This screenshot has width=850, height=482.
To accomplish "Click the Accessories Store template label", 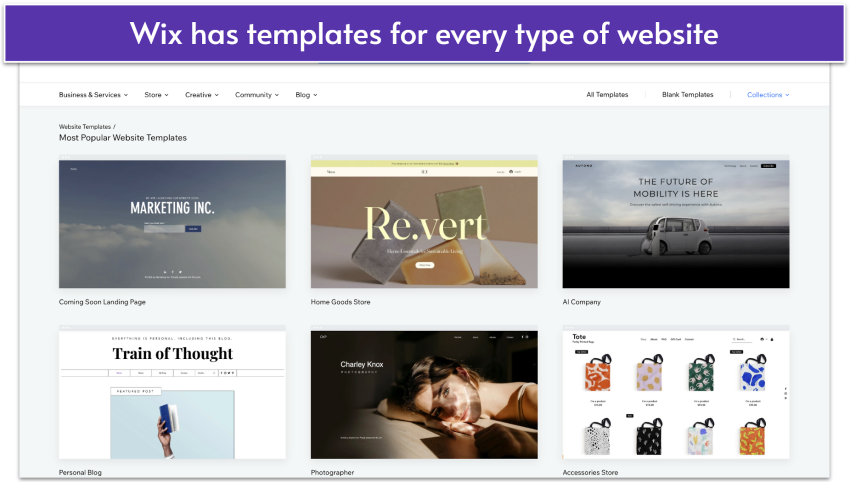I will click(590, 473).
